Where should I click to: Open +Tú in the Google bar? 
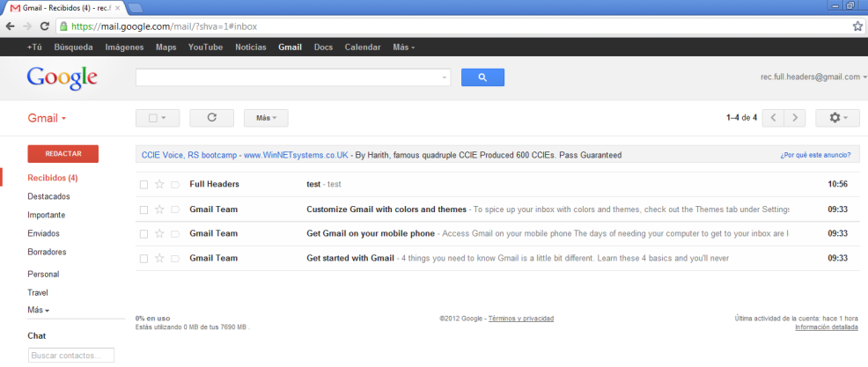click(x=34, y=48)
